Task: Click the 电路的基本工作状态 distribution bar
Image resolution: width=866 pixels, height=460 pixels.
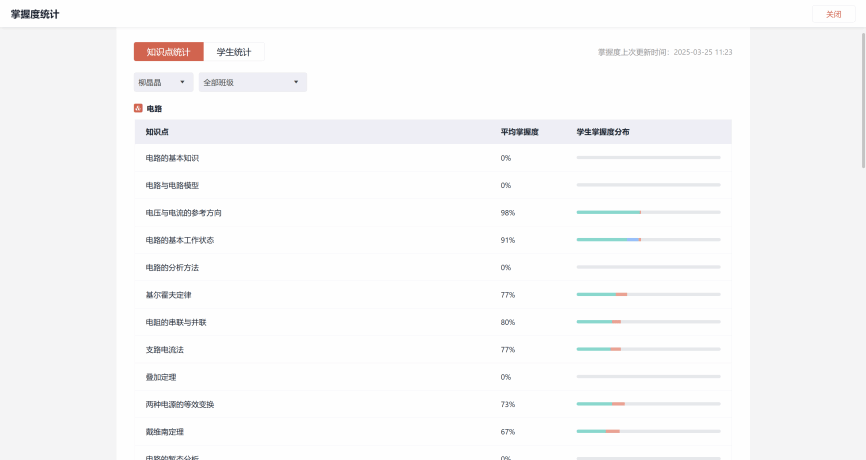Action: (x=648, y=240)
